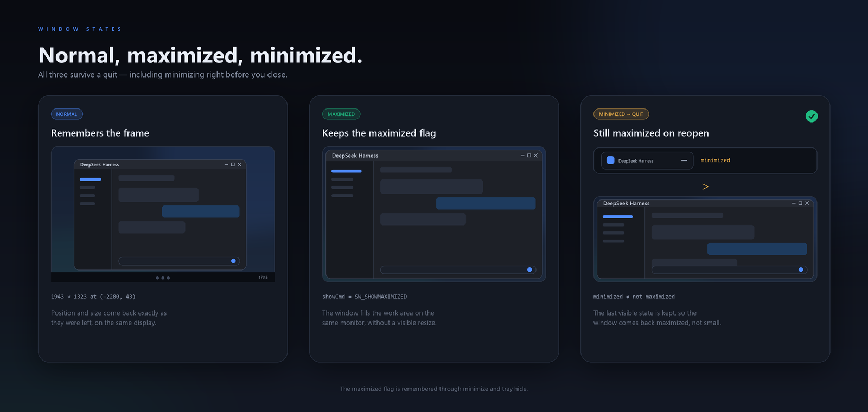Click the blue send dot in the Maximized card window
This screenshot has height=412, width=868.
pos(529,270)
